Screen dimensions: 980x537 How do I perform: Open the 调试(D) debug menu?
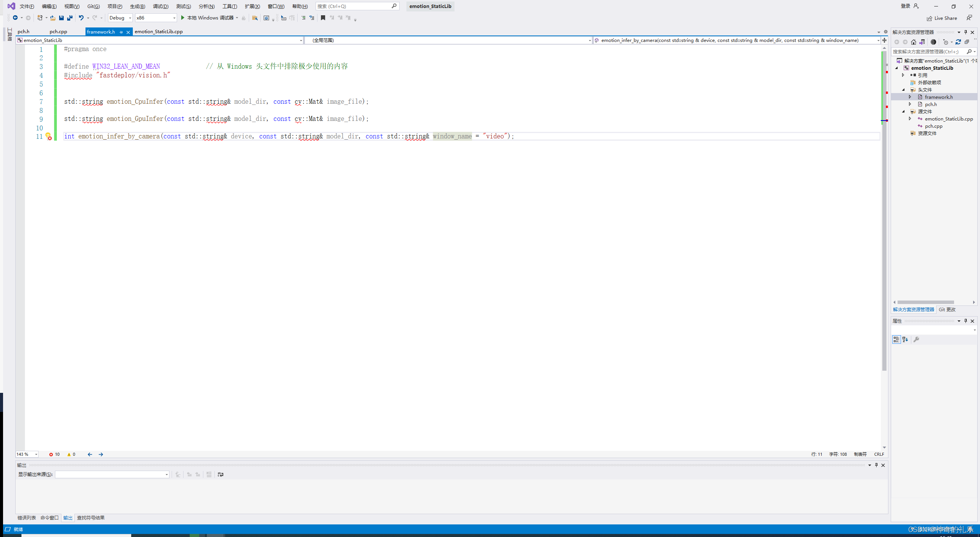161,6
